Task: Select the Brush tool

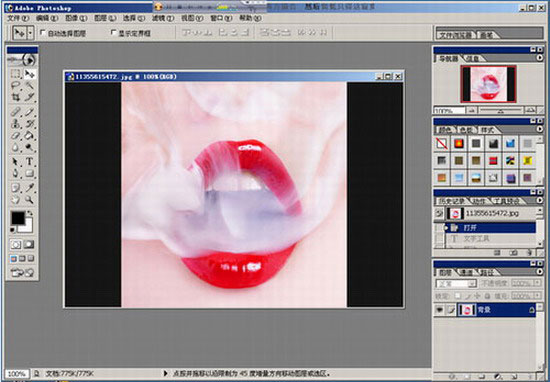Action: [x=29, y=112]
